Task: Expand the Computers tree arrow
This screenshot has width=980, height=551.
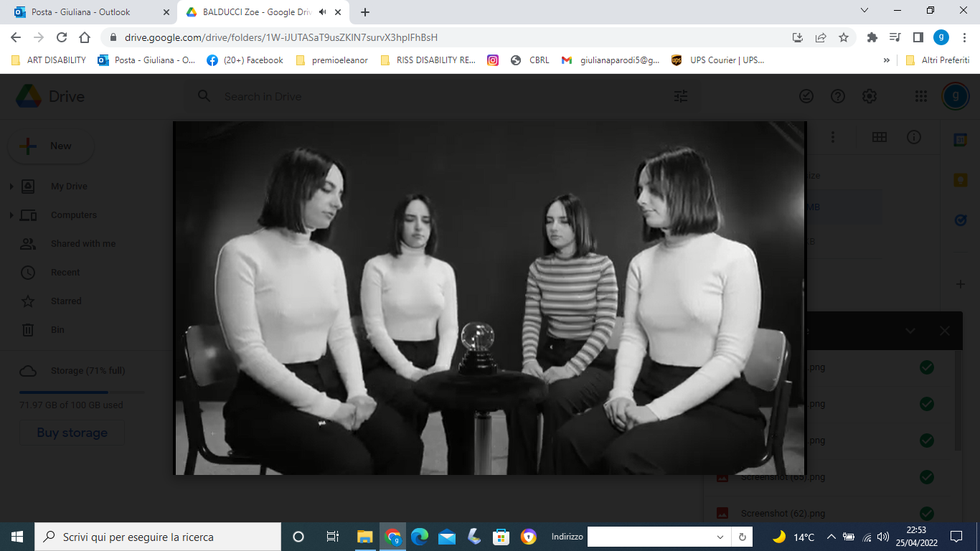Action: coord(11,215)
